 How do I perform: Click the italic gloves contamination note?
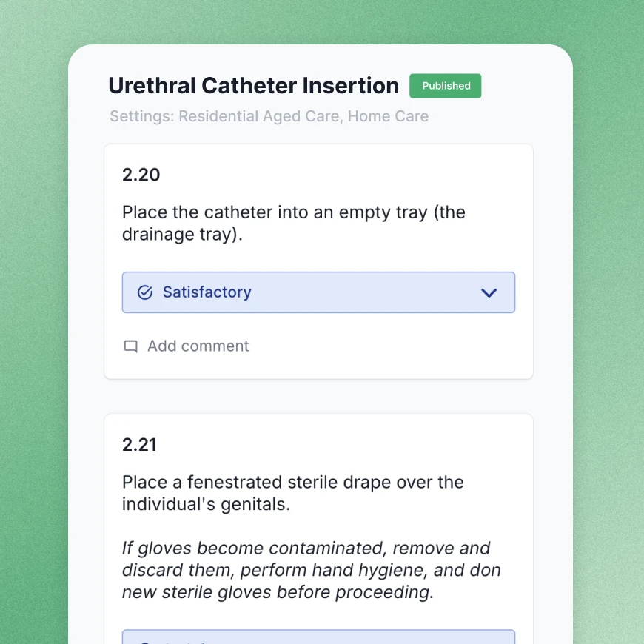tap(311, 570)
